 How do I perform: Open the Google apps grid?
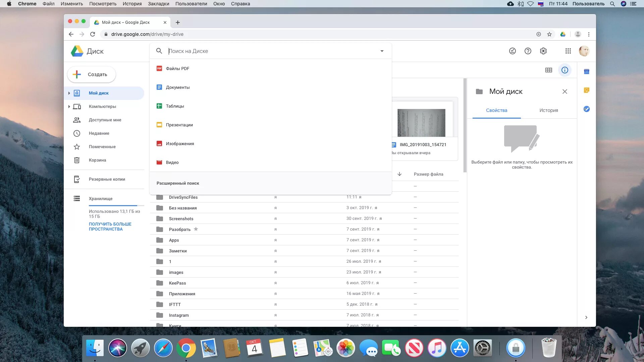click(568, 51)
